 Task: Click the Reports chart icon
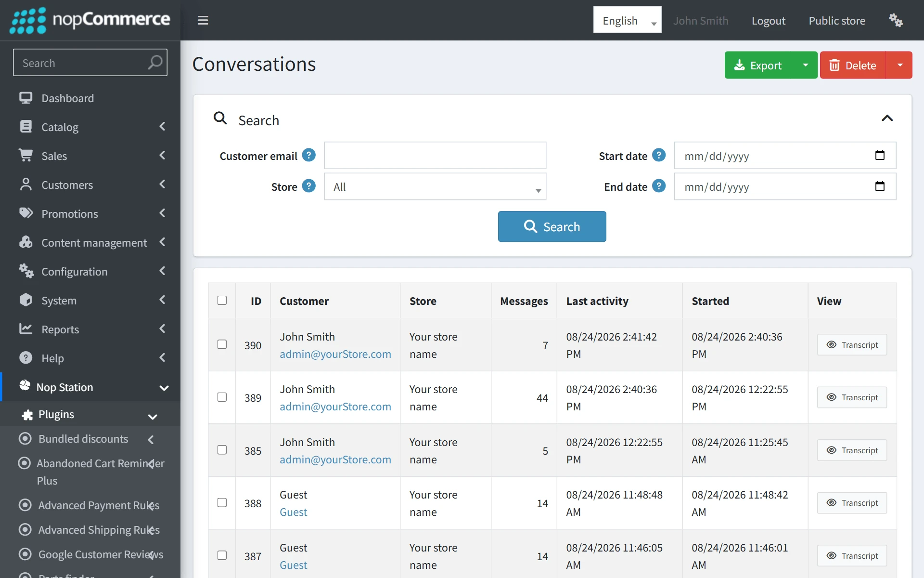(26, 328)
